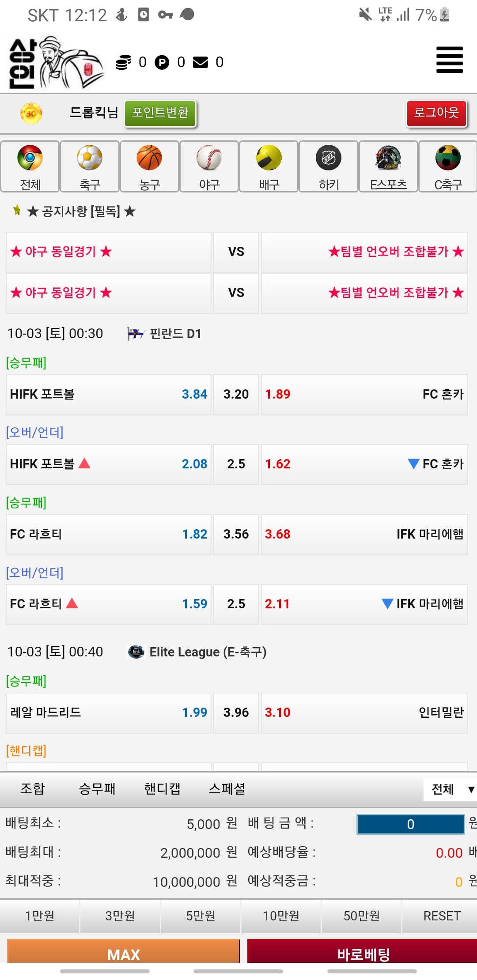The image size is (477, 980).
Task: Add 10만원 to the bet amount
Action: [281, 916]
